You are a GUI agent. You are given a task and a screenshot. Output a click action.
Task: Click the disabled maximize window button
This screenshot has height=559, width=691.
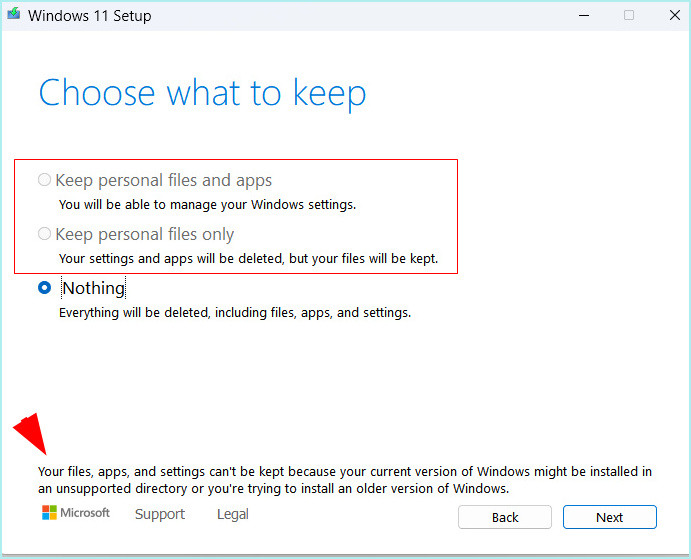pyautogui.click(x=629, y=15)
